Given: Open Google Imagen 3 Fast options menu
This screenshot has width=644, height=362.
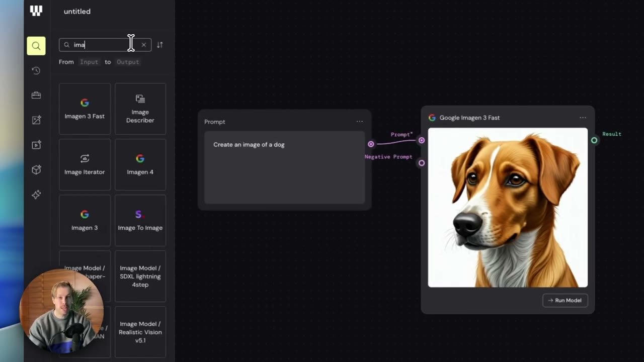Looking at the screenshot, I should tap(583, 118).
